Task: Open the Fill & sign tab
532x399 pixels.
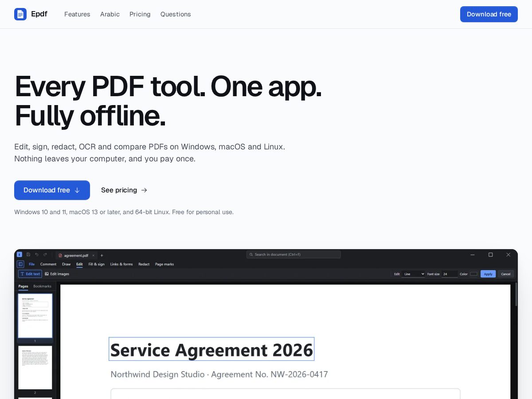Action: click(x=96, y=264)
